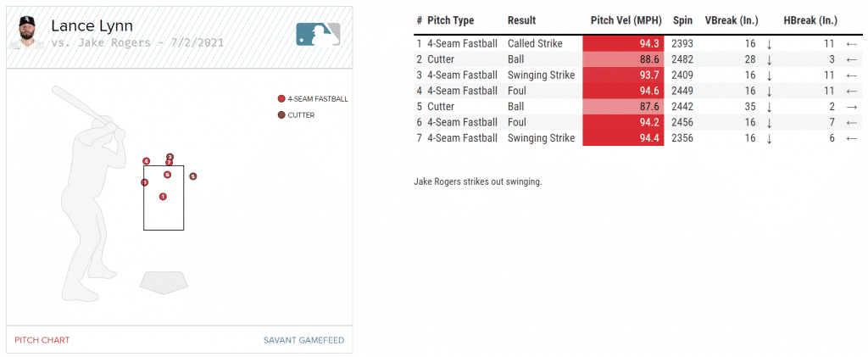Select pitch marker 1 in the strike zone
Screen dimensions: 868x357
(163, 197)
